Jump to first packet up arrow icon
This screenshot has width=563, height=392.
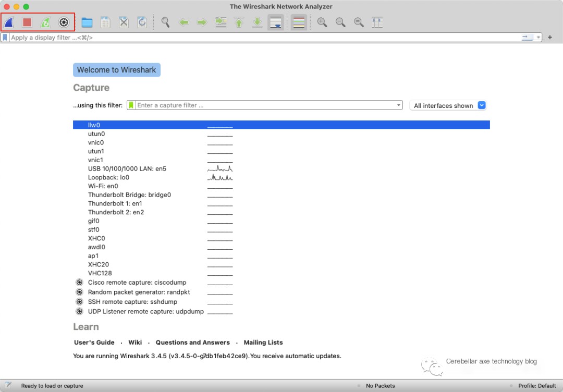pos(239,22)
